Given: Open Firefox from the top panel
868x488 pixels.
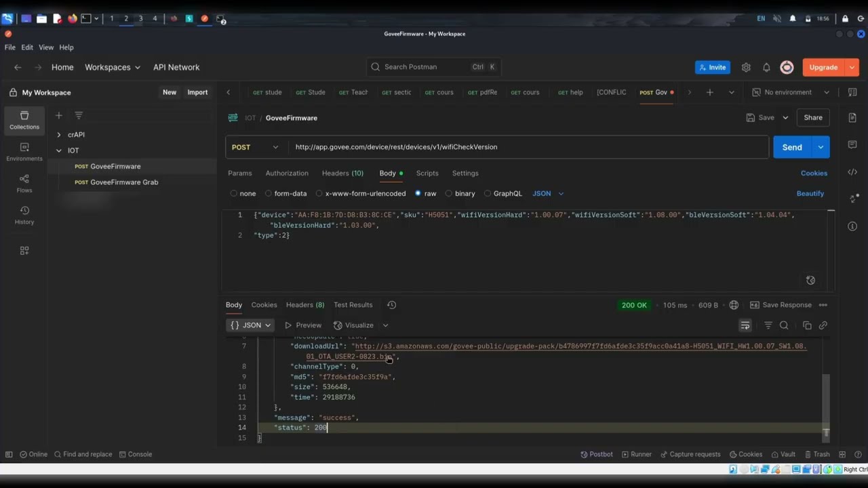Looking at the screenshot, I should pyautogui.click(x=73, y=18).
